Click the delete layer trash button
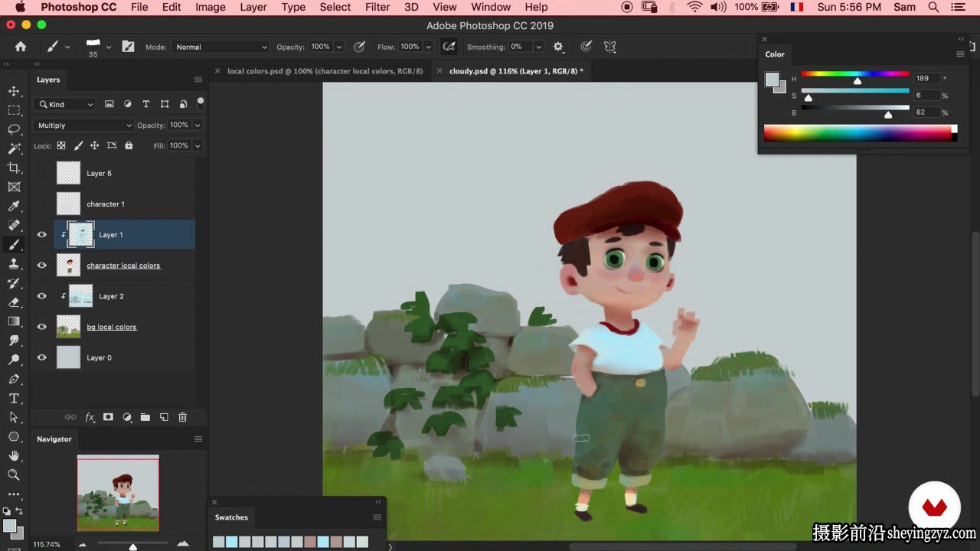 [x=182, y=417]
